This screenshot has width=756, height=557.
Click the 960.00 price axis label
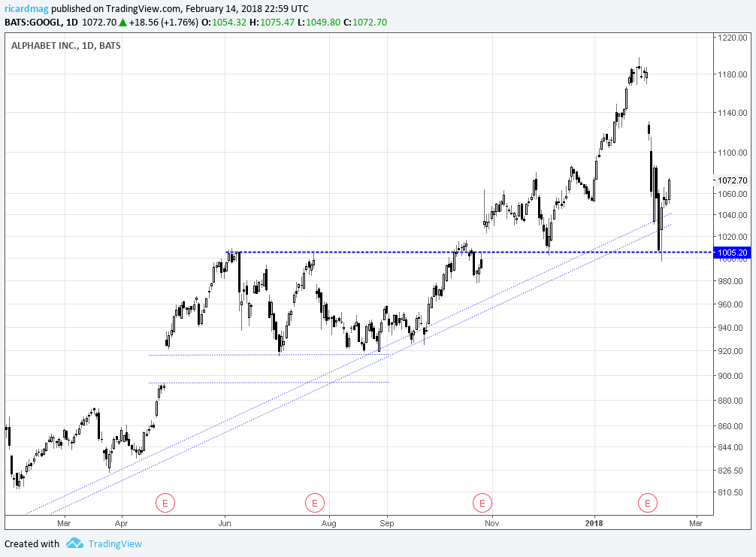tap(731, 304)
